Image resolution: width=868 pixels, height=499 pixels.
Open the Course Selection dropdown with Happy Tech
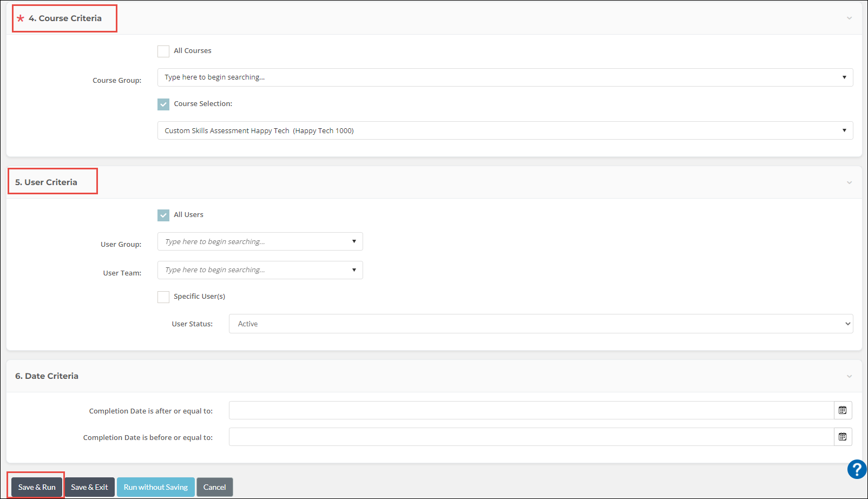pyautogui.click(x=504, y=130)
